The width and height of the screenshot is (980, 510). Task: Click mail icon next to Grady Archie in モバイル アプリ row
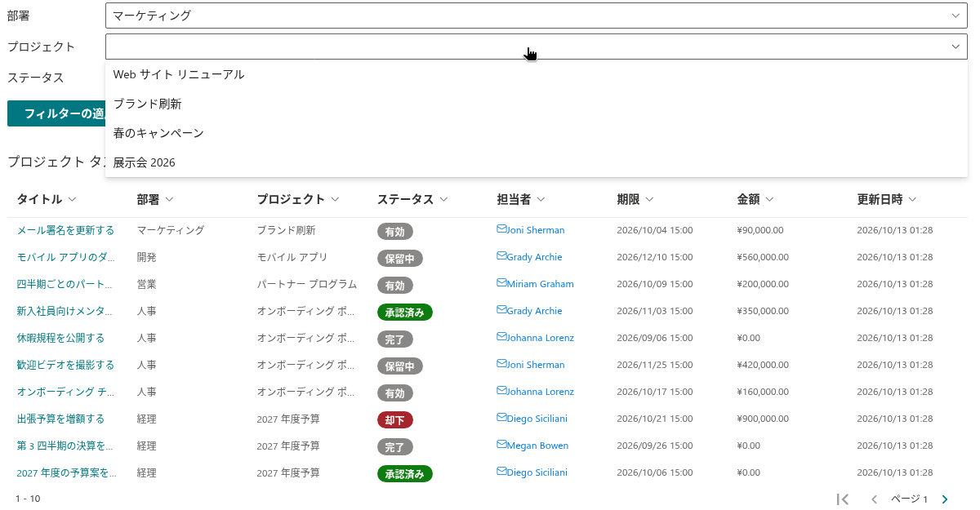tap(501, 256)
